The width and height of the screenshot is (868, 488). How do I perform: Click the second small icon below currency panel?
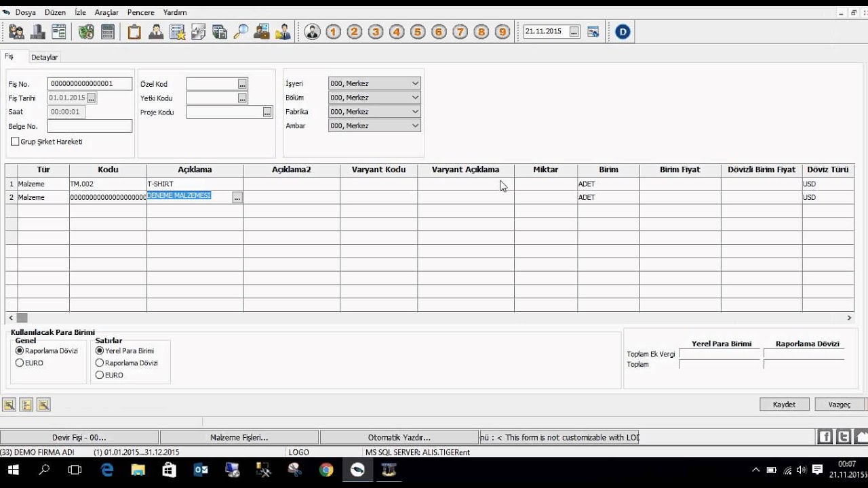point(26,405)
